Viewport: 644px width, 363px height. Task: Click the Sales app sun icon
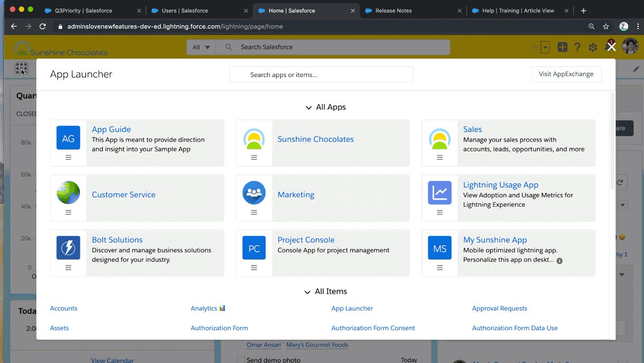(x=440, y=139)
